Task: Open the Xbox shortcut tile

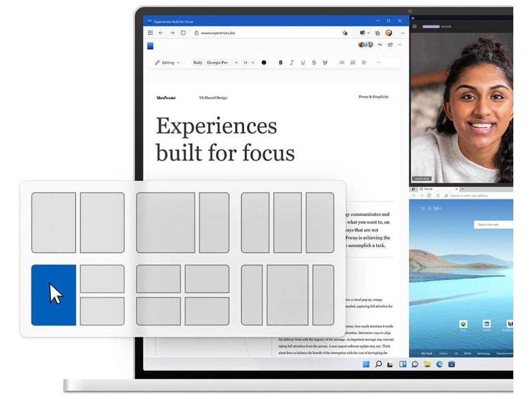Action: (x=462, y=324)
